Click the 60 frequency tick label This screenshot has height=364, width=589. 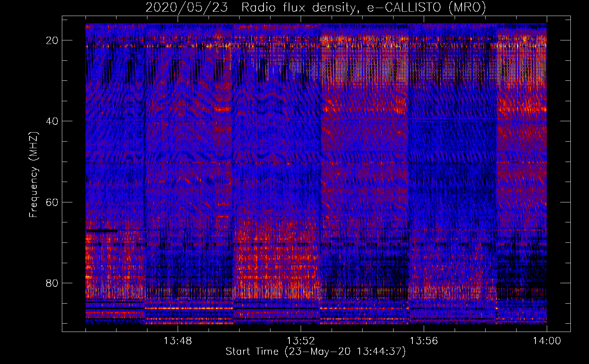click(52, 202)
